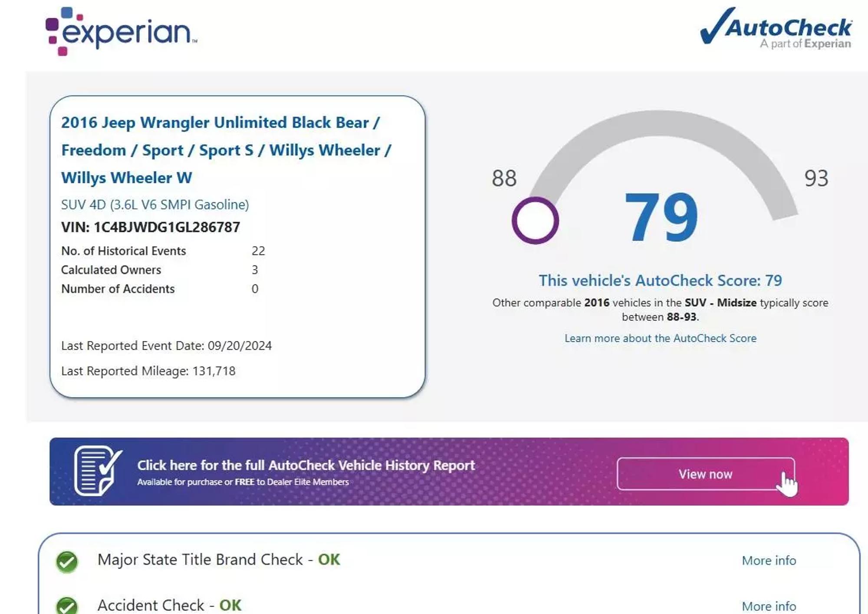Image resolution: width=868 pixels, height=614 pixels.
Task: Click the purple score marker circle on the gauge
Action: tap(535, 220)
